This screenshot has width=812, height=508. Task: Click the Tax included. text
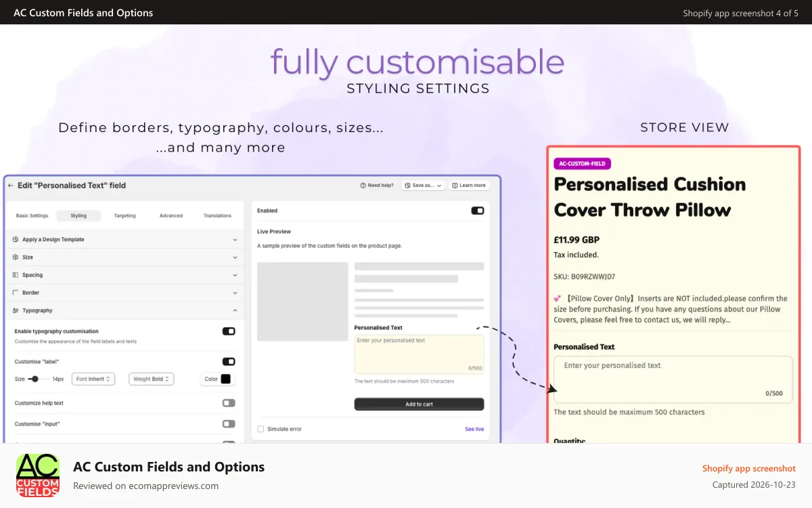tap(576, 255)
